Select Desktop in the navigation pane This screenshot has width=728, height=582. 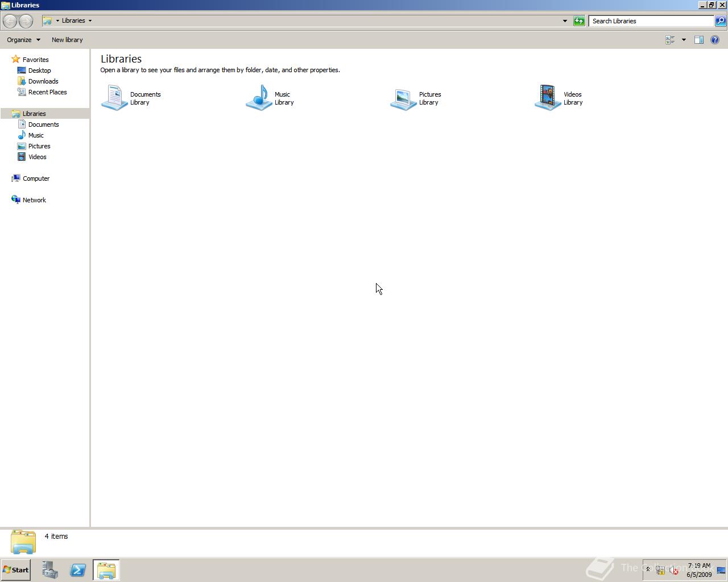(x=39, y=70)
